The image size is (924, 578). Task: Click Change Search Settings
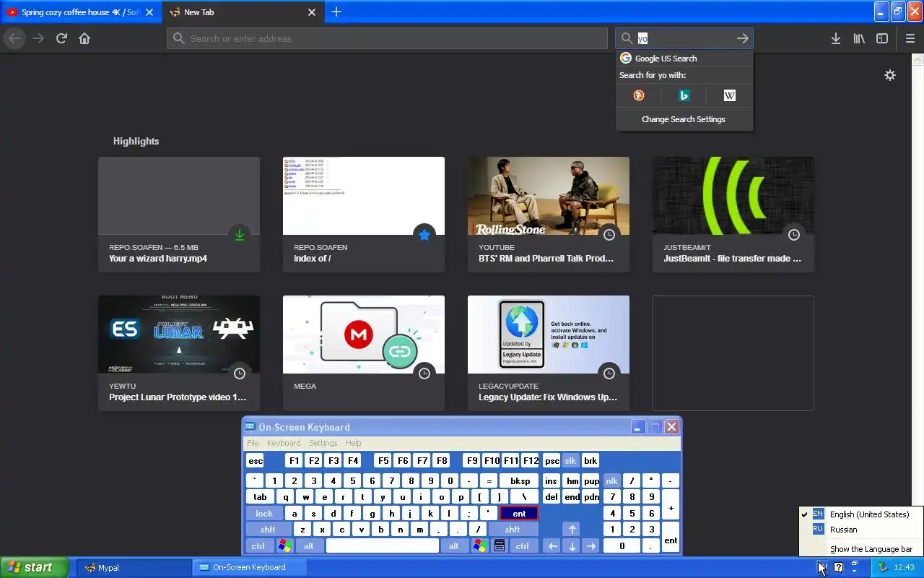tap(684, 119)
